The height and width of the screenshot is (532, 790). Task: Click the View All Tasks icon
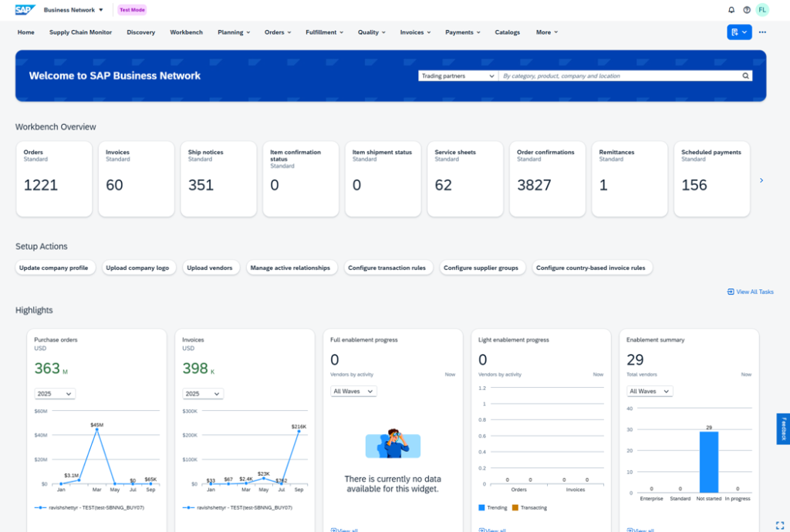[731, 291]
